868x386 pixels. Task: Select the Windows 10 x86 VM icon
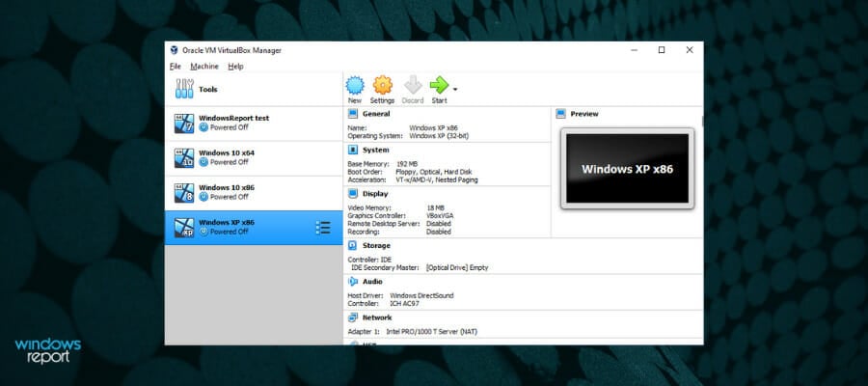click(x=184, y=193)
